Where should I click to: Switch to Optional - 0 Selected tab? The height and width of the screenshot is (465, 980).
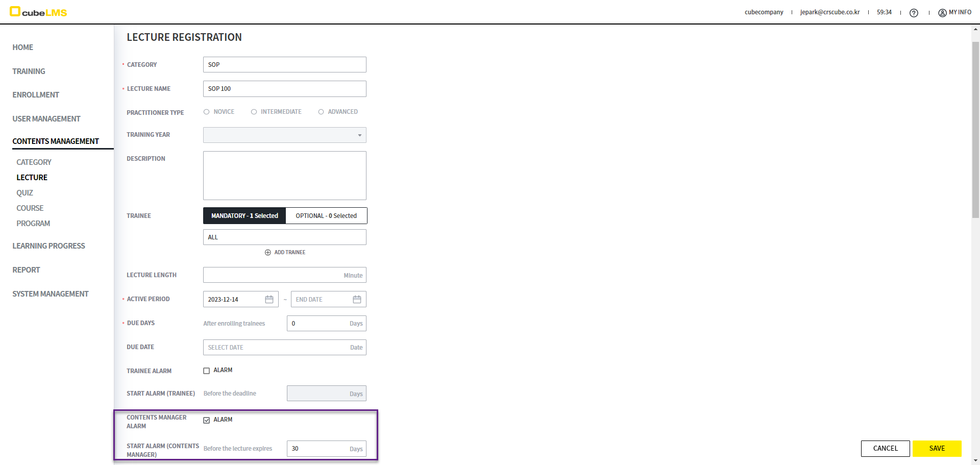[x=326, y=216]
